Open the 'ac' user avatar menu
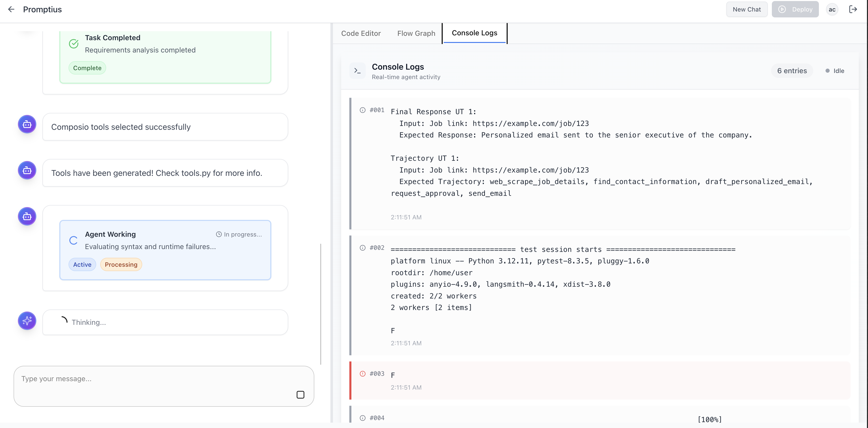 click(832, 9)
